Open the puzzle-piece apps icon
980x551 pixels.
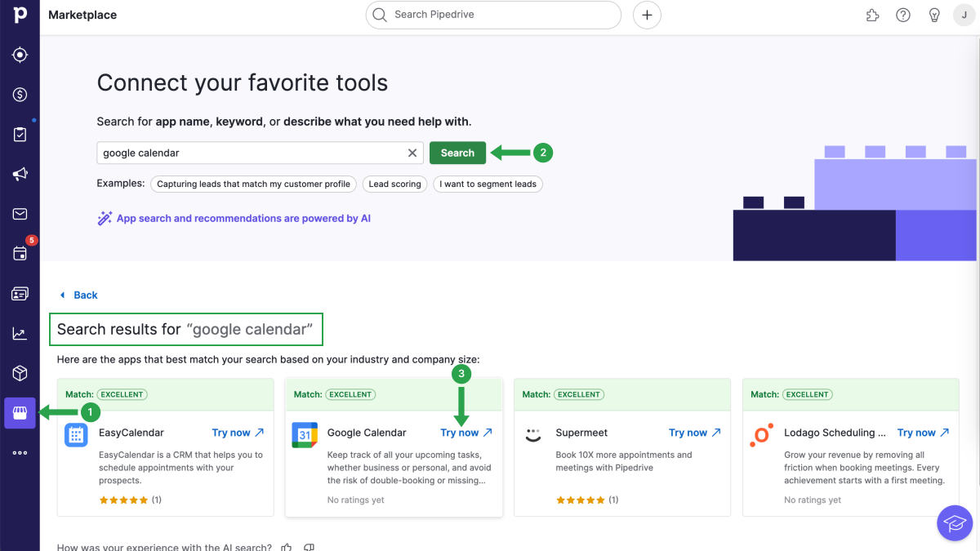(872, 15)
